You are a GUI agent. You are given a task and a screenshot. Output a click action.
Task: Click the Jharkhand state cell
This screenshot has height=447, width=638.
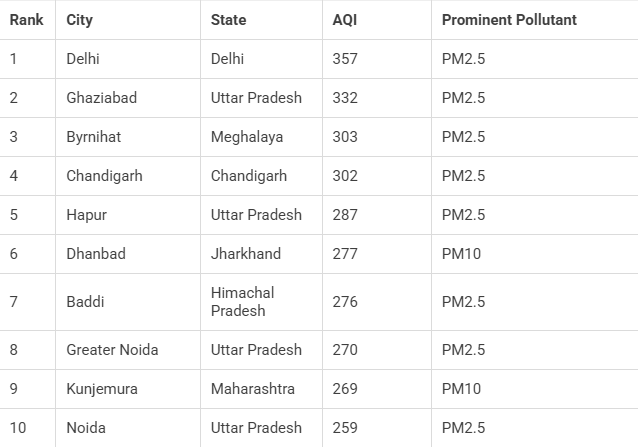point(246,254)
